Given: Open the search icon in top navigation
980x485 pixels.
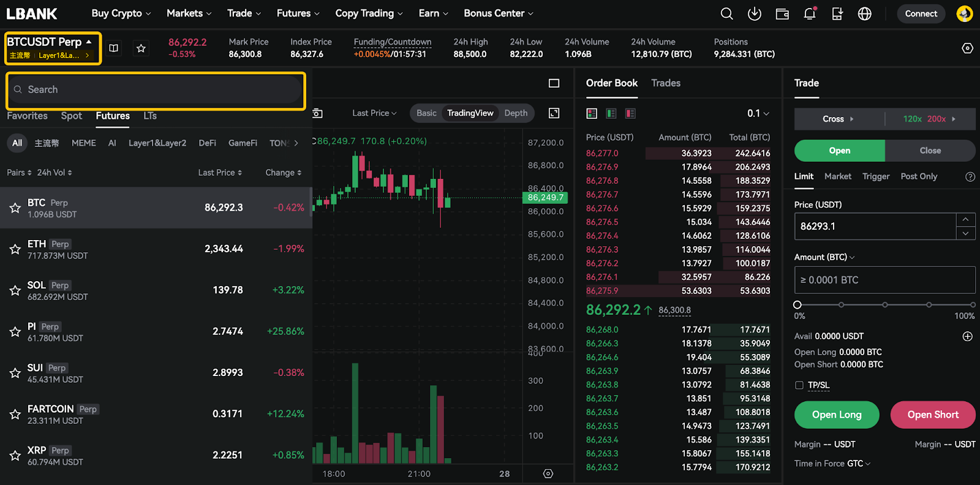Looking at the screenshot, I should pos(726,13).
